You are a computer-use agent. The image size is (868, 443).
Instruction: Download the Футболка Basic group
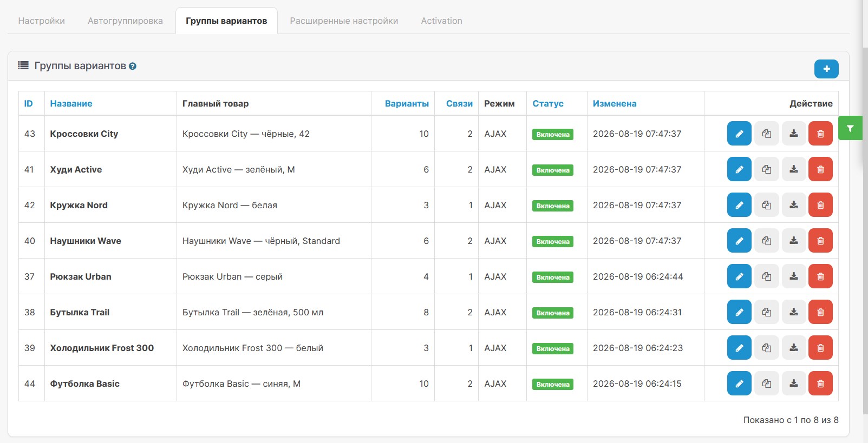pyautogui.click(x=794, y=384)
